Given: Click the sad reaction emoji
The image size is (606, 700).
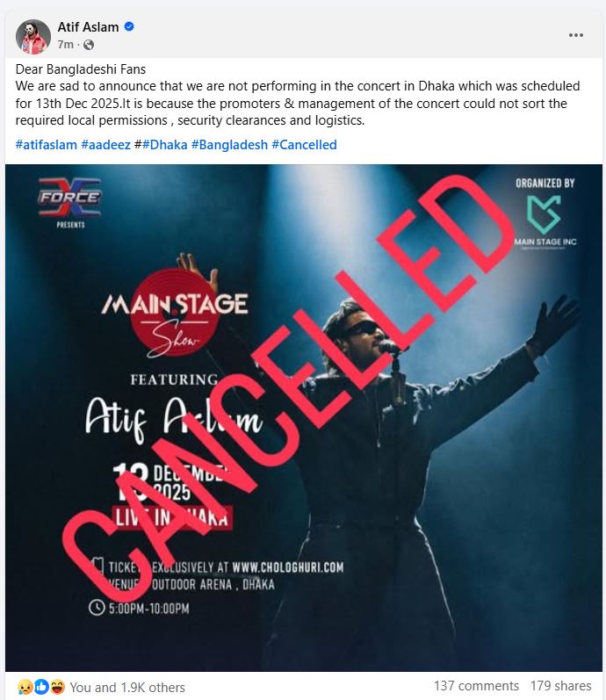Looking at the screenshot, I should [x=25, y=687].
